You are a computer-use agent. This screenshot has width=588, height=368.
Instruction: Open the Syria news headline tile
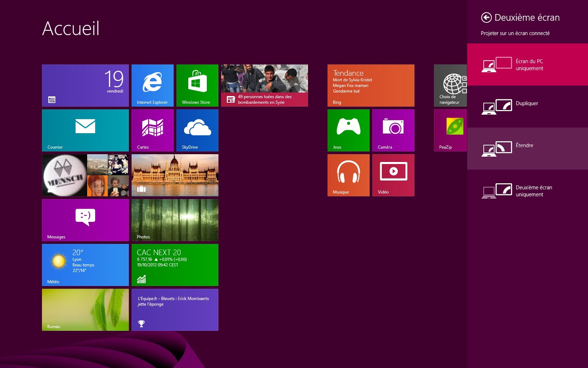tap(264, 85)
